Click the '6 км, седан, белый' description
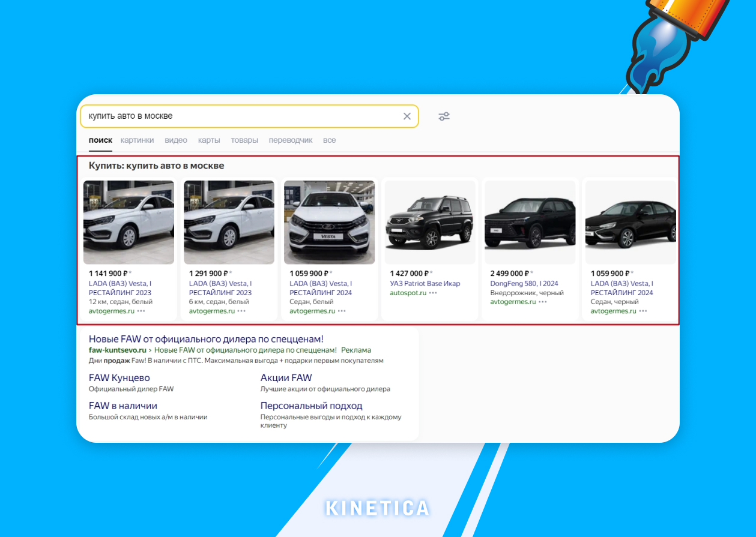The height and width of the screenshot is (537, 756). coord(219,302)
